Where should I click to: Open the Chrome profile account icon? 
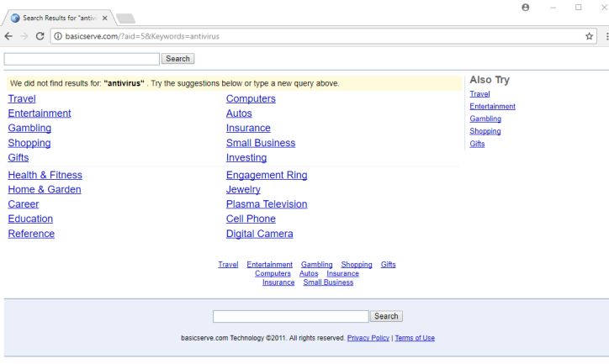[526, 8]
